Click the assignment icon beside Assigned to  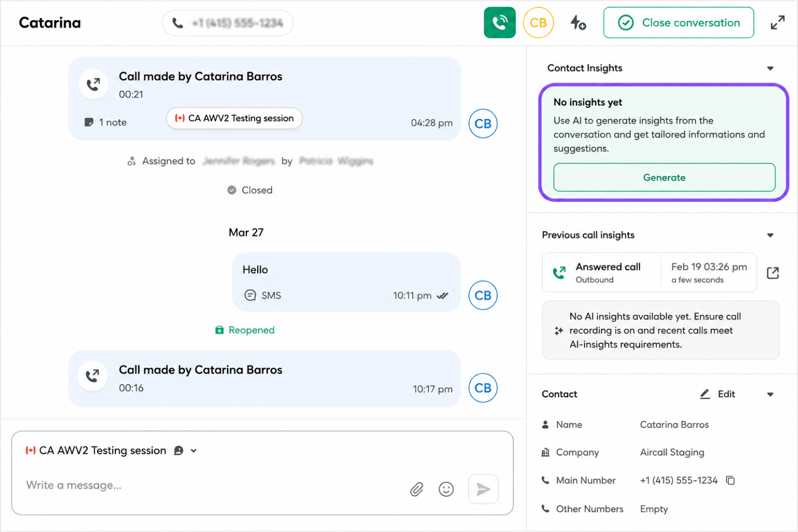pos(131,161)
